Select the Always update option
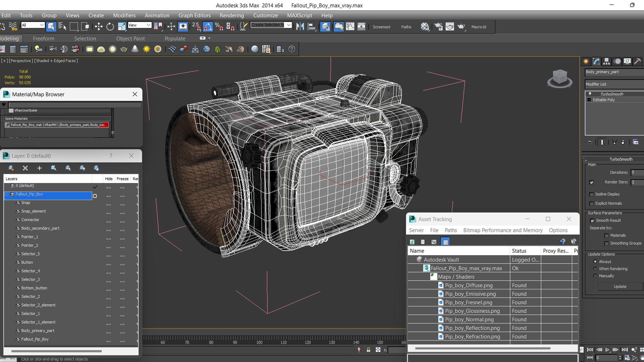This screenshot has width=644, height=362. click(595, 261)
